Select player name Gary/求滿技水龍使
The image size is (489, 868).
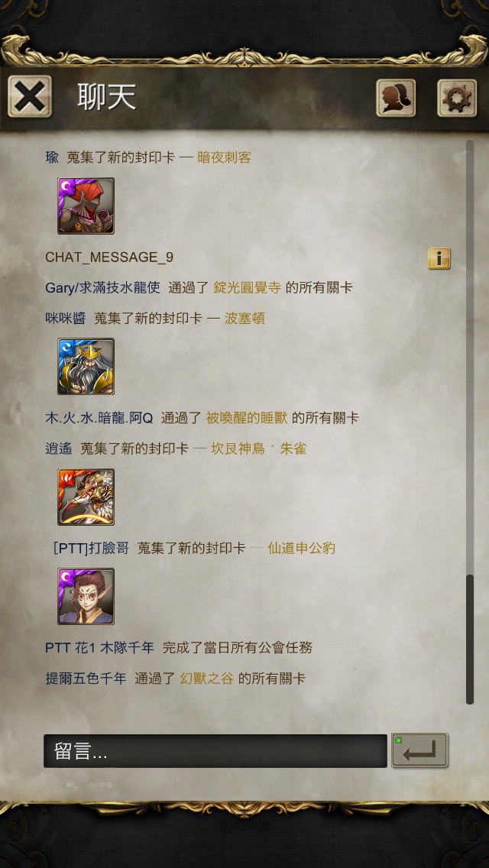(x=102, y=288)
